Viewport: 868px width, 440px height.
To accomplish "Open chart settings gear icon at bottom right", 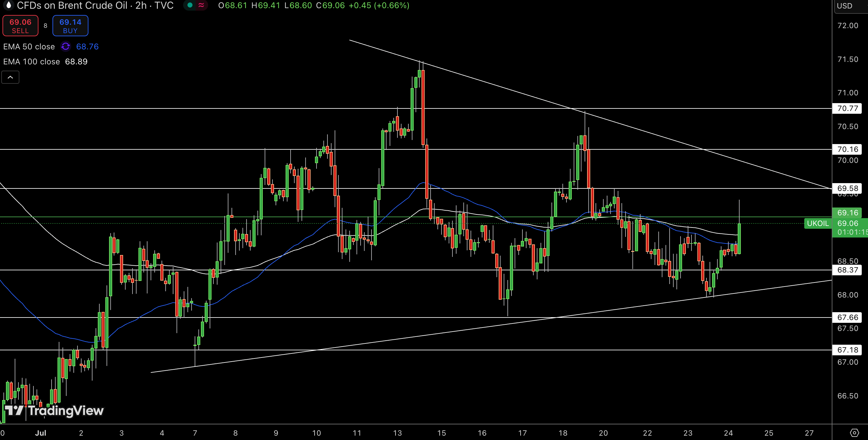I will pos(854,432).
